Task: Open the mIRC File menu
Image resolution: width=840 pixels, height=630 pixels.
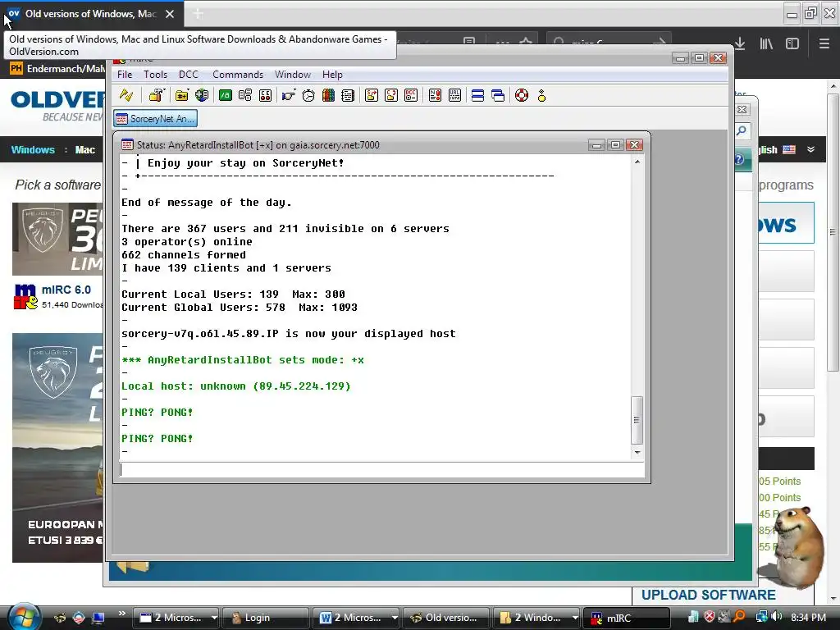Action: (x=125, y=75)
